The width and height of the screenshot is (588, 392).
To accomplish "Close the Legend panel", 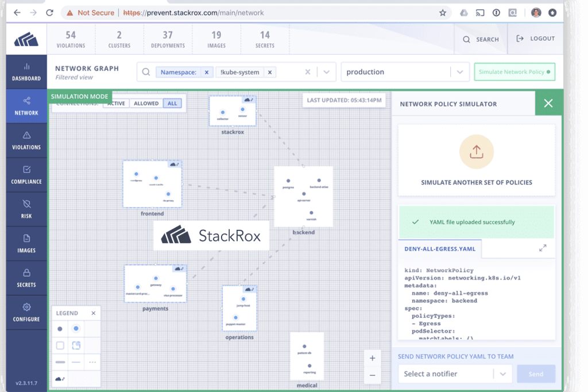I will [x=94, y=313].
